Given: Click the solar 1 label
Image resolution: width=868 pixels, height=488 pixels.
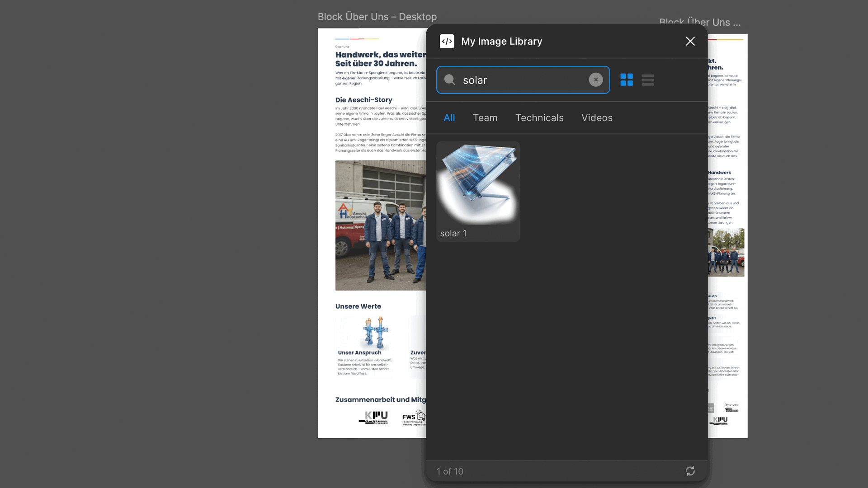Looking at the screenshot, I should (453, 233).
